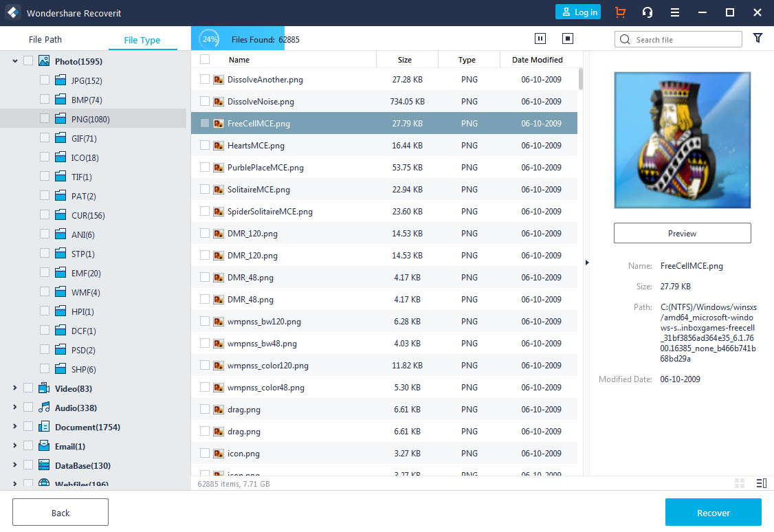The image size is (774, 532).
Task: Check the PurblePlaceMCE.png checkbox
Action: click(205, 167)
